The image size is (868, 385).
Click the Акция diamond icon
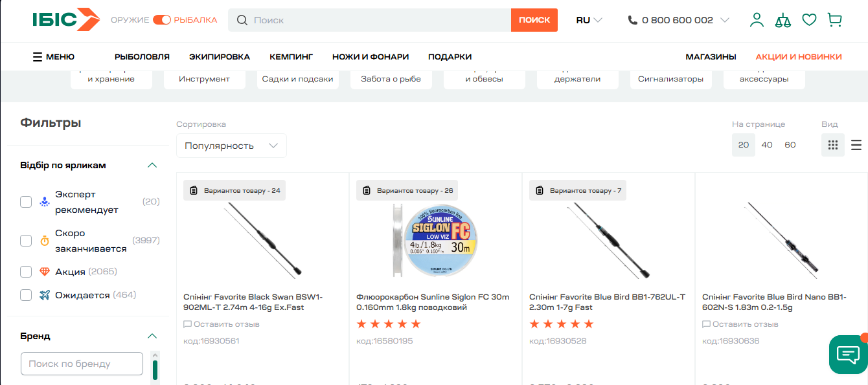pos(45,272)
